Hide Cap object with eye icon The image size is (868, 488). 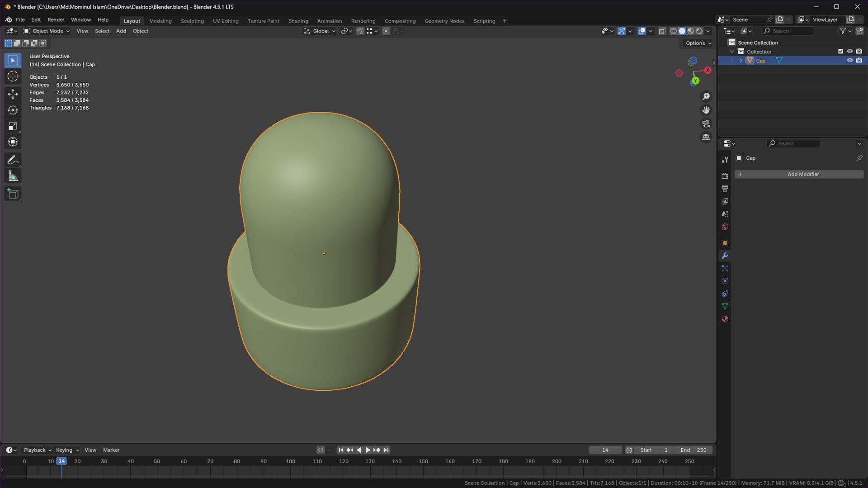tap(849, 60)
